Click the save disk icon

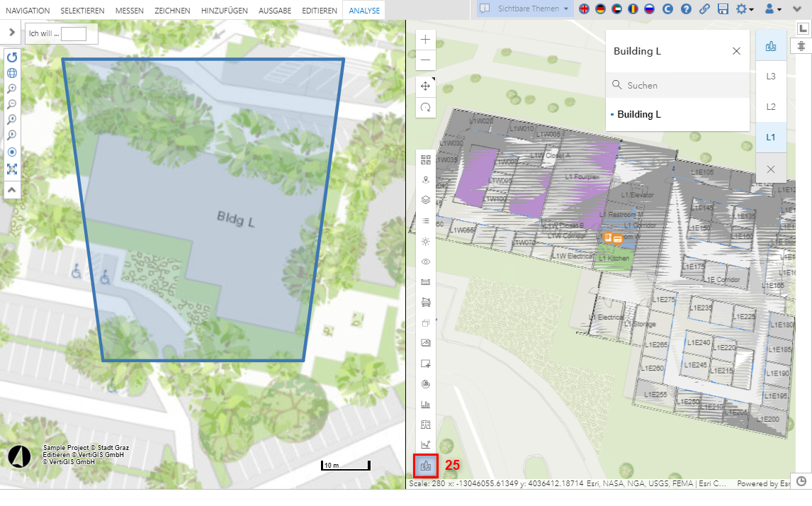[x=723, y=9]
